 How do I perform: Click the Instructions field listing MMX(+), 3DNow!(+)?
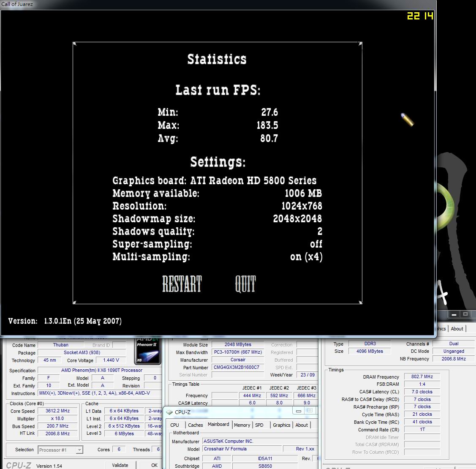(x=100, y=393)
